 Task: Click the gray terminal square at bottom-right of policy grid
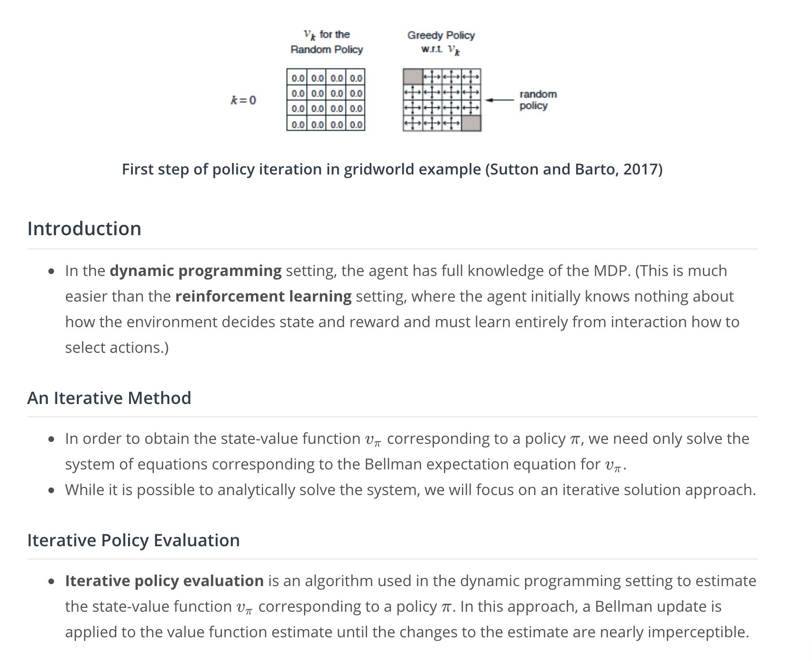(471, 124)
